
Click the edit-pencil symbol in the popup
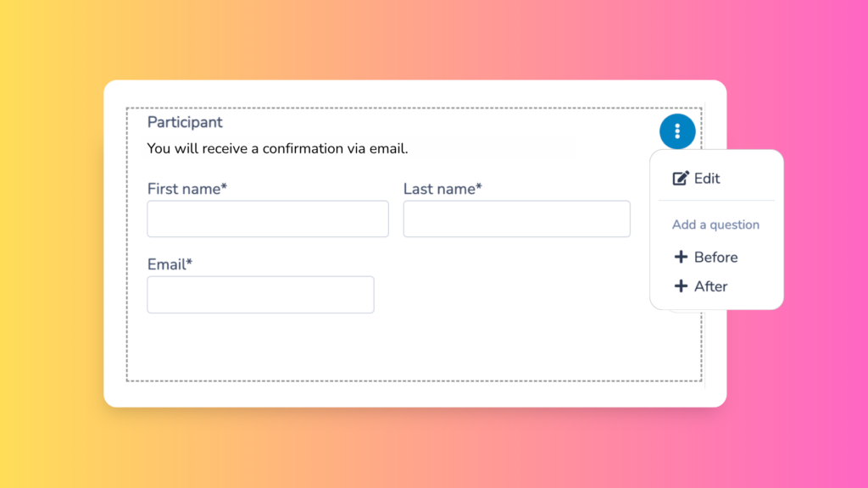point(680,178)
